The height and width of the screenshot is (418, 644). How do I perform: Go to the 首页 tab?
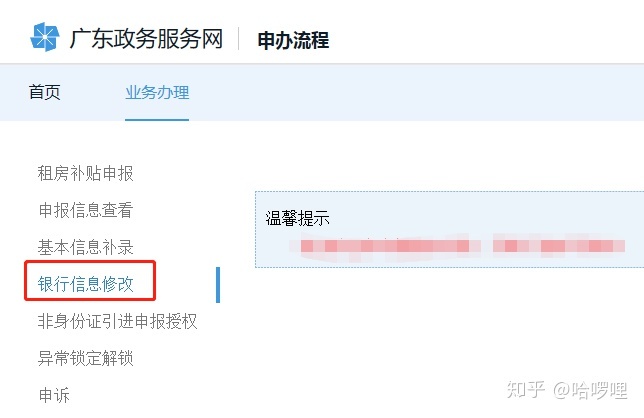[x=44, y=92]
